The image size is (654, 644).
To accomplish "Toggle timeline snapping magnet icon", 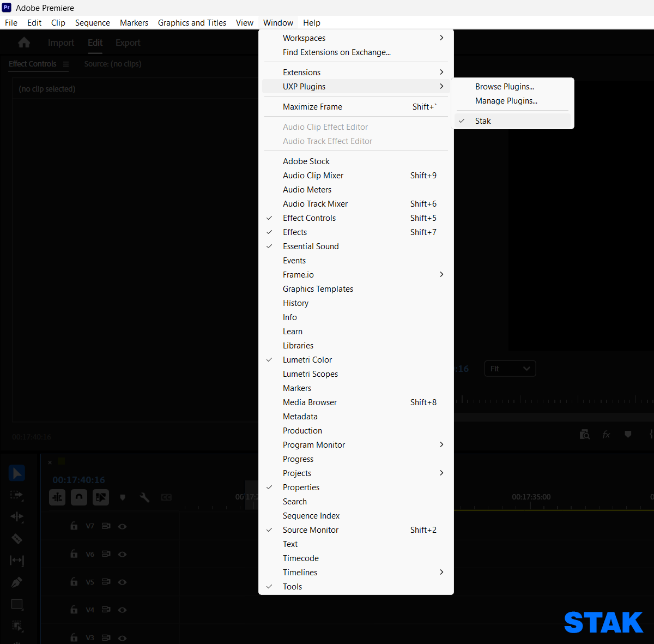I will click(79, 497).
